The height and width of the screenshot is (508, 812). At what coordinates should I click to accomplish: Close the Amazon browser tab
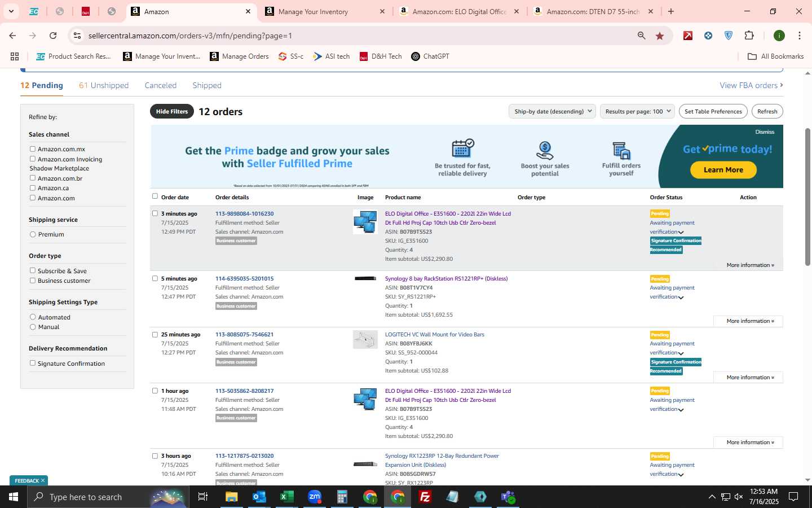pos(248,11)
